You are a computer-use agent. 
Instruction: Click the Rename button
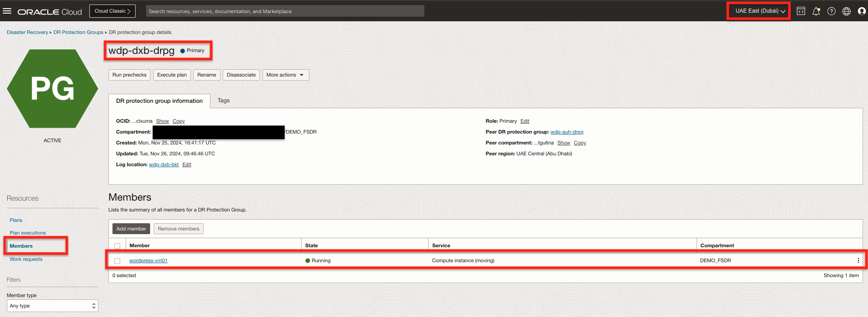(207, 75)
